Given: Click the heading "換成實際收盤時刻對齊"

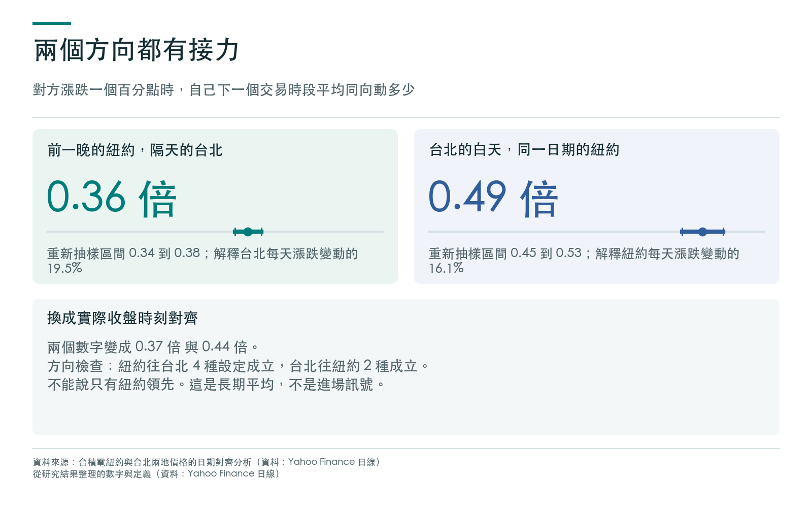Looking at the screenshot, I should (x=122, y=318).
